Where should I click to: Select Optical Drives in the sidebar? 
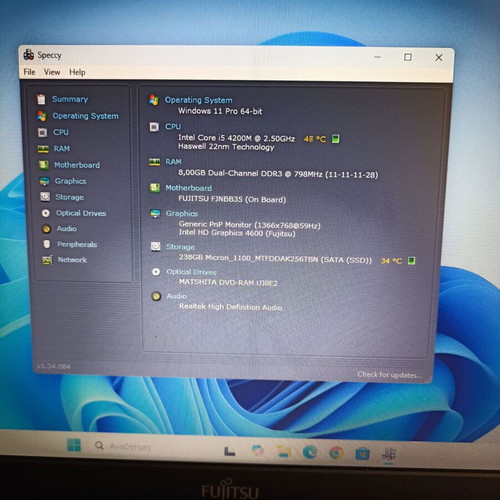[x=81, y=213]
